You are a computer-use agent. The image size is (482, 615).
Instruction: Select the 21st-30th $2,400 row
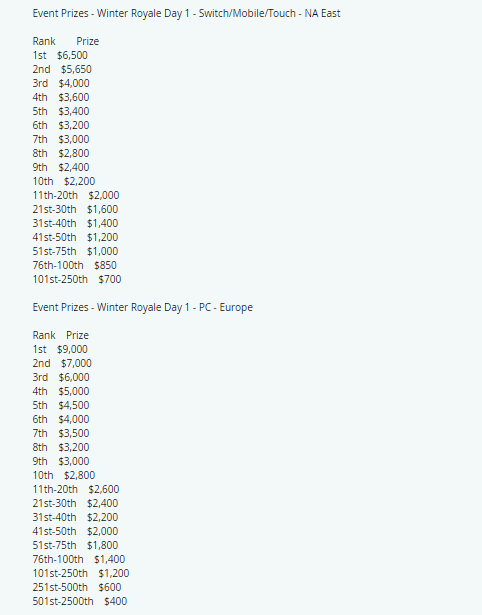75,503
